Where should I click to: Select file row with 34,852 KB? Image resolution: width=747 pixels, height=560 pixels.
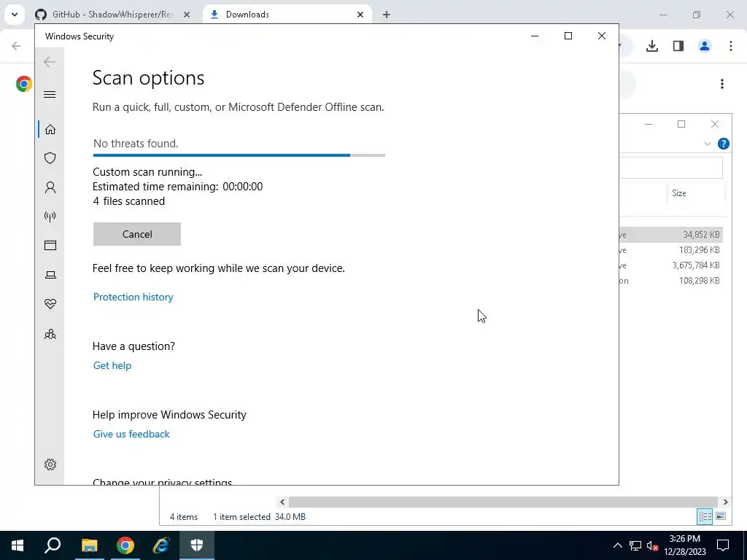(671, 234)
